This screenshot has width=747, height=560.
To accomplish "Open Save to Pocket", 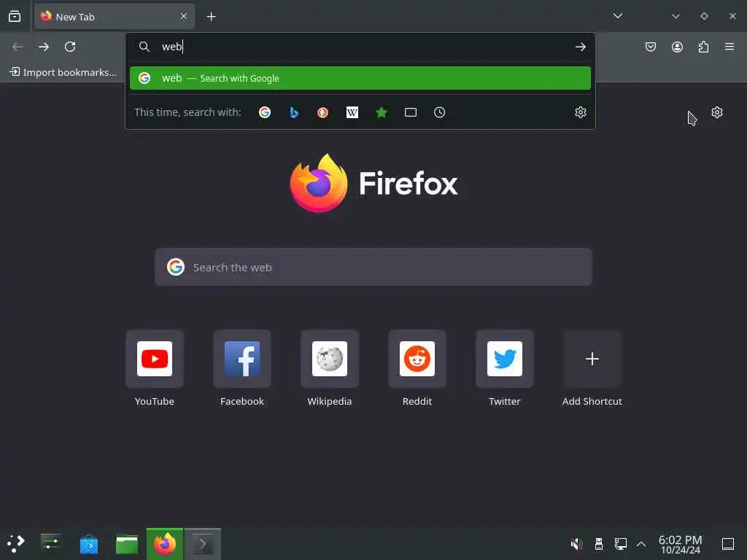I will click(x=650, y=47).
